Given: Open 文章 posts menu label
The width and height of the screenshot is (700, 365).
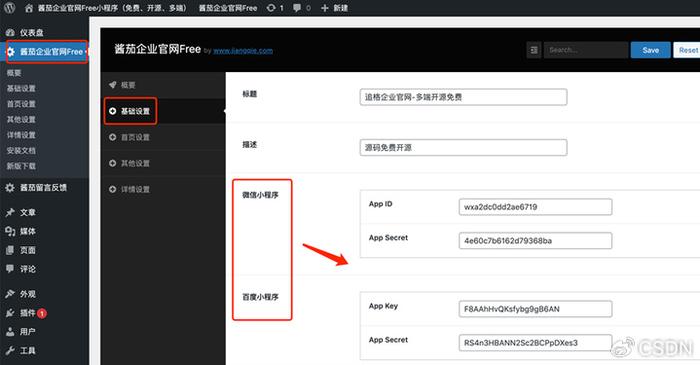Looking at the screenshot, I should (x=28, y=212).
